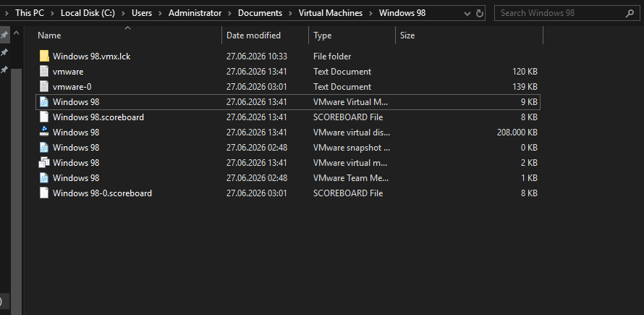Expand the chevron after Virtual Machines breadcrumb
Viewport: 644px width, 315px height.
coord(371,13)
